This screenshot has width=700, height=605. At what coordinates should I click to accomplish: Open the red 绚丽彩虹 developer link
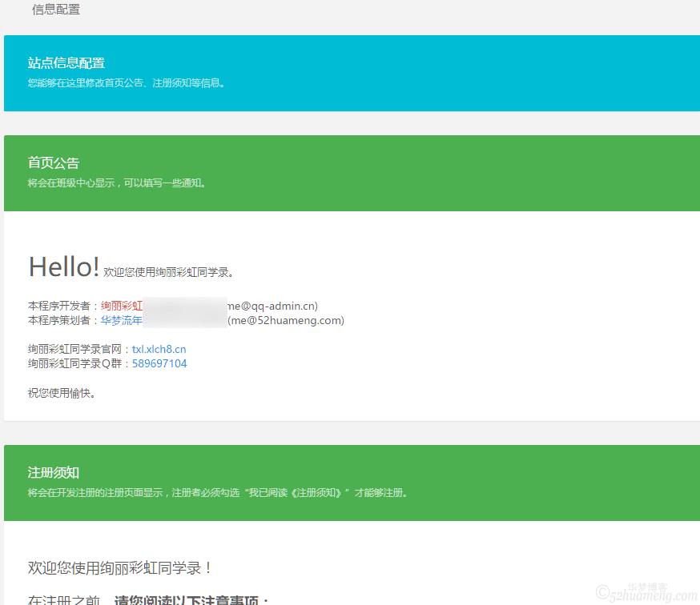pos(122,306)
